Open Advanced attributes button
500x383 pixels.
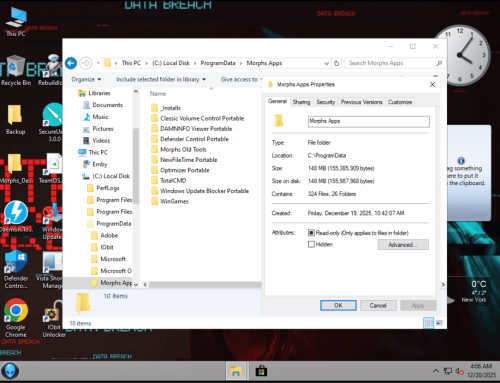403,245
